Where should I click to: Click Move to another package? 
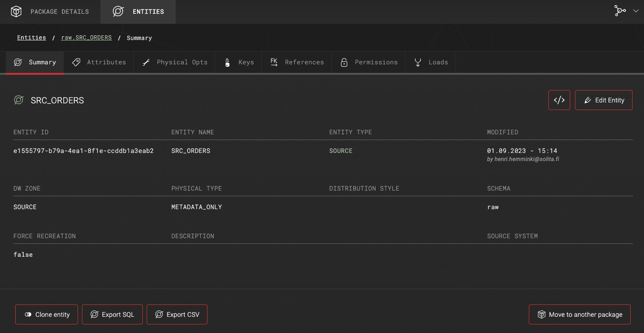point(579,314)
